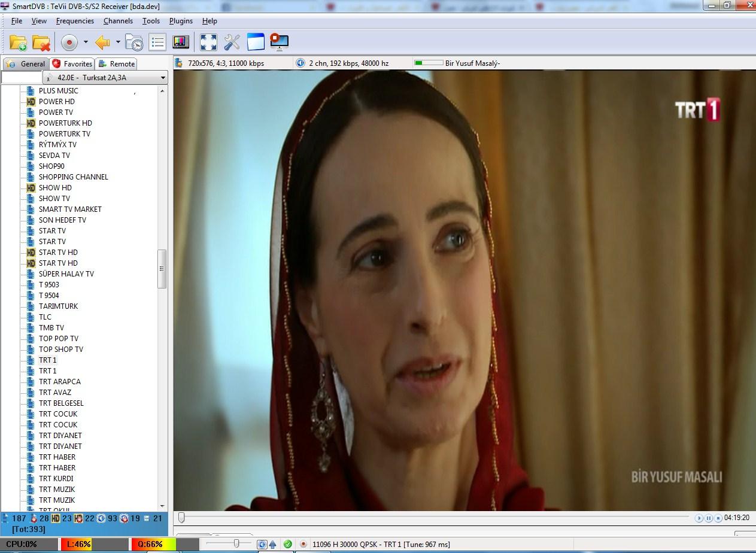Select the POWER HD channel
This screenshot has width=756, height=553.
[56, 102]
